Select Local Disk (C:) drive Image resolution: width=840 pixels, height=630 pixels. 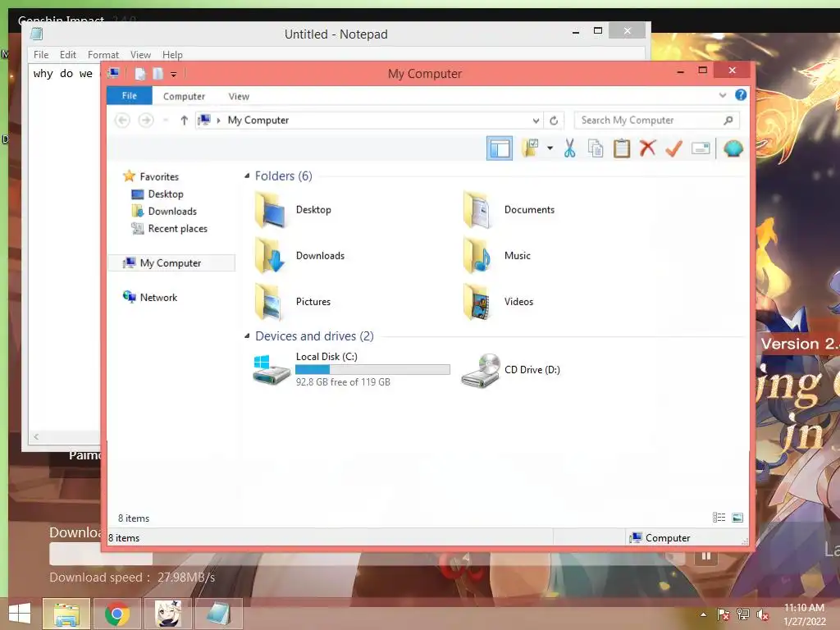(351, 369)
